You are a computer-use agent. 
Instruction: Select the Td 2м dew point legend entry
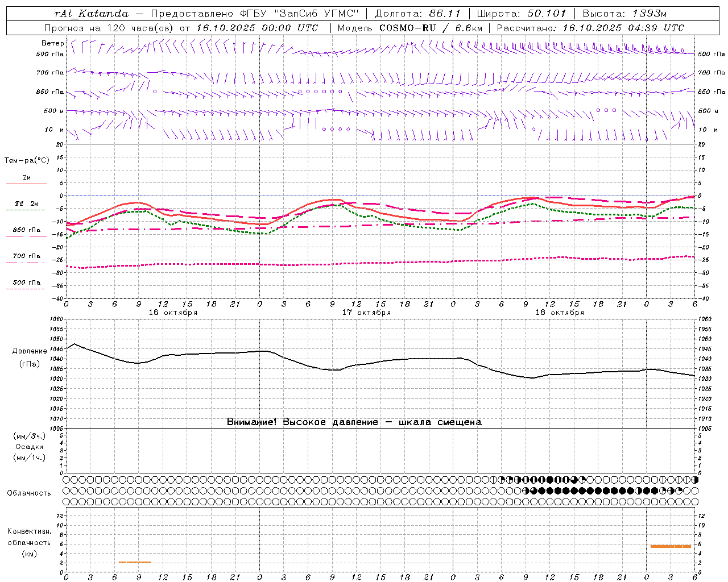coord(26,203)
